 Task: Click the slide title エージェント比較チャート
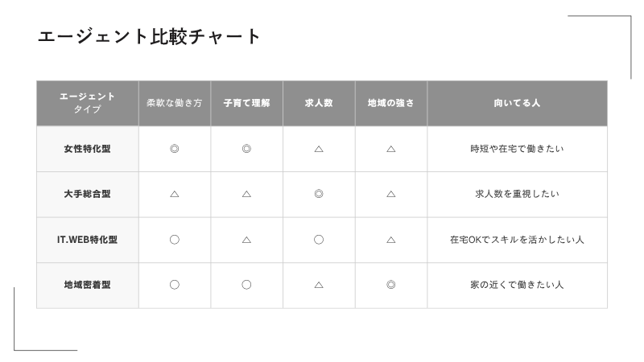click(149, 36)
